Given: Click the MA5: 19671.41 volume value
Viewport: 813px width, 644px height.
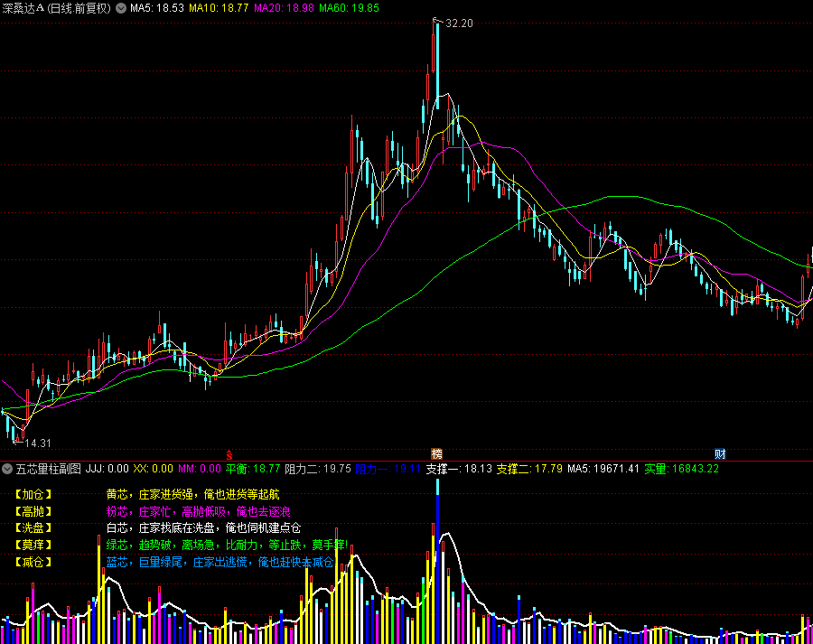Looking at the screenshot, I should (x=603, y=469).
